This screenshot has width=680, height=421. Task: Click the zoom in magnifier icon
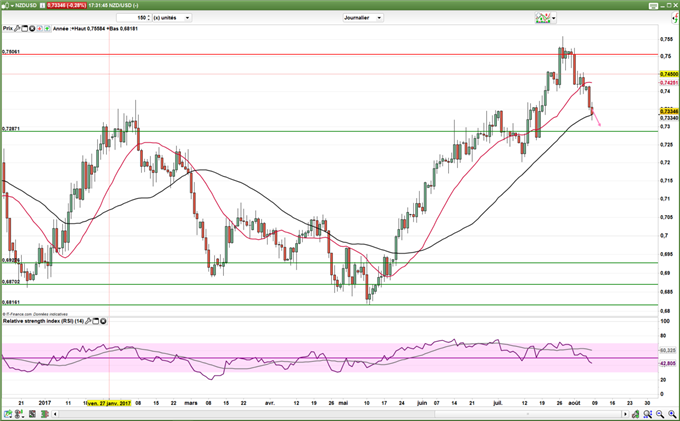(x=672, y=414)
